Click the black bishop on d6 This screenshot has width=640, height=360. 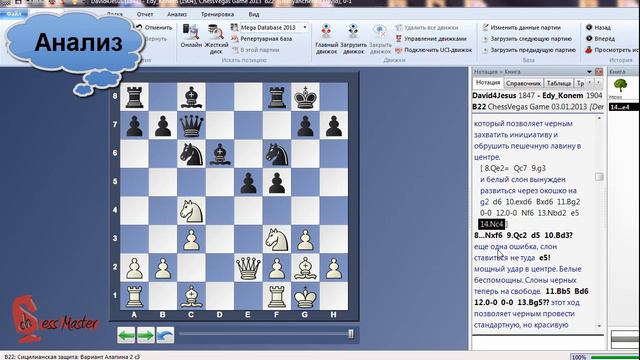pos(220,153)
